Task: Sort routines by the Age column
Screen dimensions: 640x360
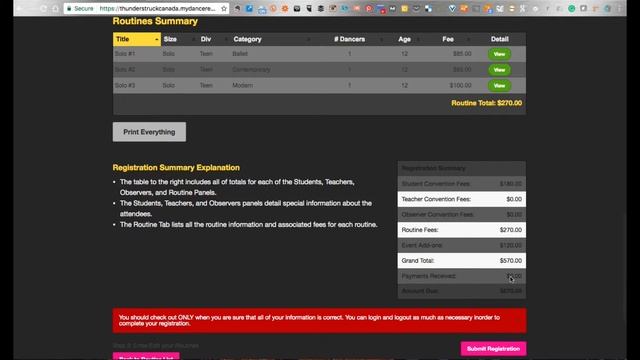Action: click(x=404, y=39)
